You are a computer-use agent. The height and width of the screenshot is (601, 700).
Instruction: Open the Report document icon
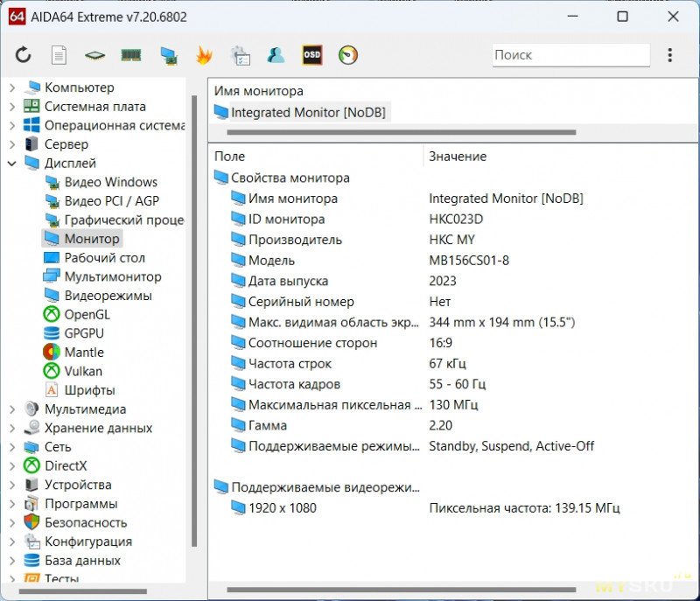[59, 55]
